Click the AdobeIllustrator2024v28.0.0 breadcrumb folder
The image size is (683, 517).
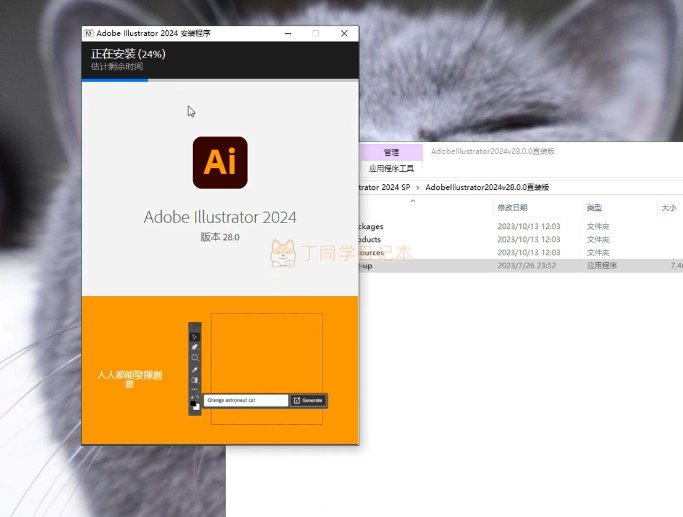point(487,187)
